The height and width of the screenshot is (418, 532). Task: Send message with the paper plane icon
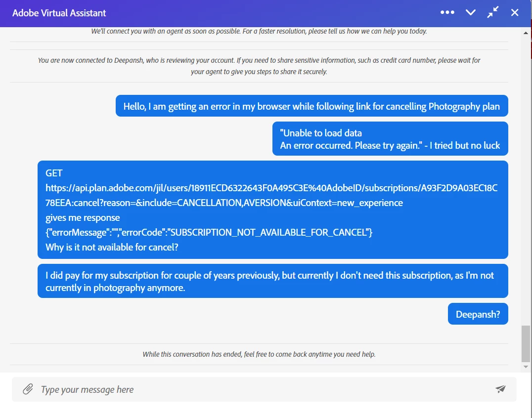point(500,389)
